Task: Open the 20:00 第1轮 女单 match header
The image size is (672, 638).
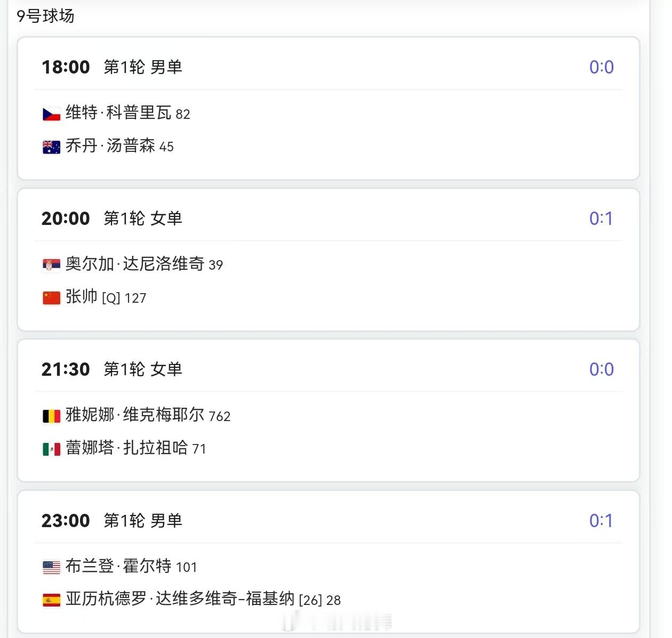Action: point(112,219)
